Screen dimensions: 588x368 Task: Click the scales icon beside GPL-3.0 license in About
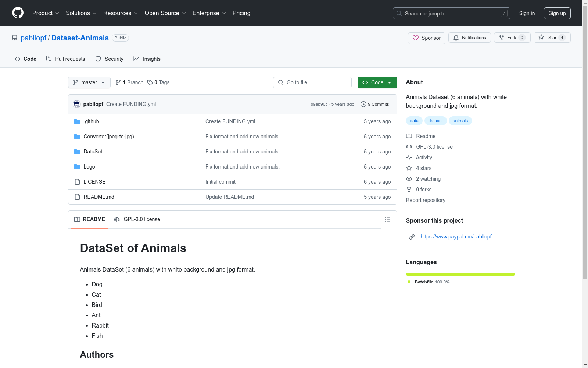[409, 147]
